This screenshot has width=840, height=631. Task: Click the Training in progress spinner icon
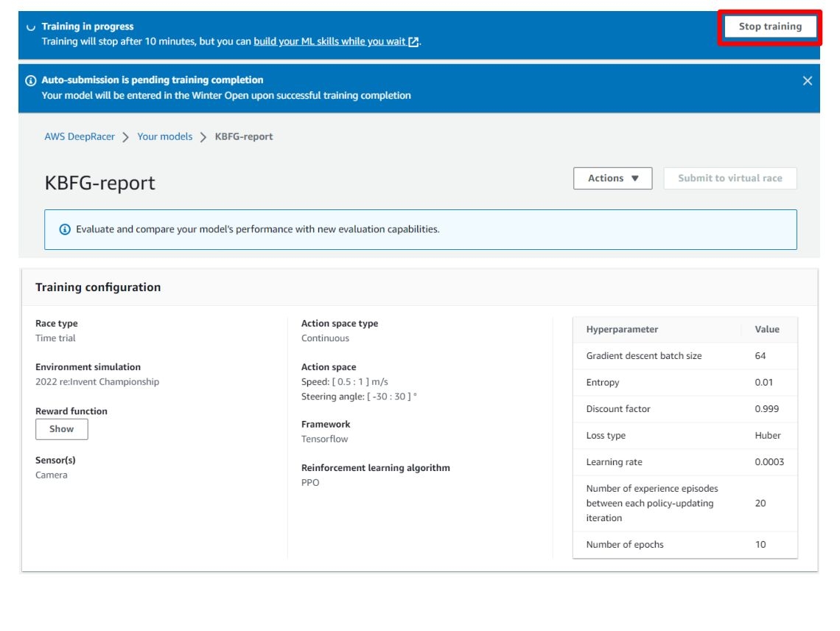pyautogui.click(x=31, y=27)
